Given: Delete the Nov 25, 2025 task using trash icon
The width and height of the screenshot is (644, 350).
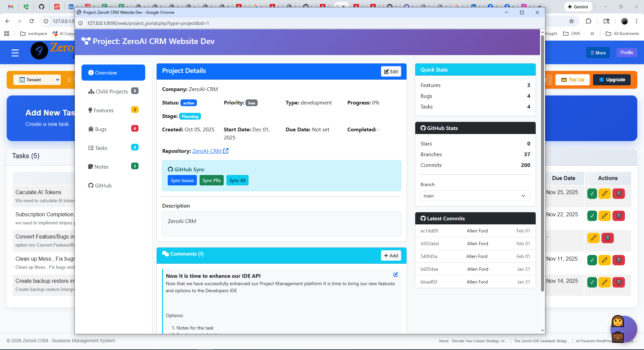Looking at the screenshot, I should pyautogui.click(x=619, y=193).
